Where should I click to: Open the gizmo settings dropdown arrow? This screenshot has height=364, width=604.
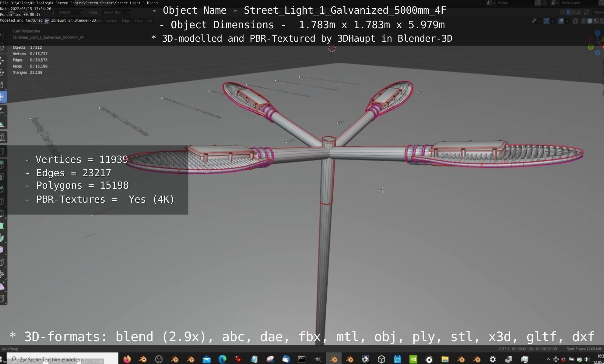[x=552, y=21]
